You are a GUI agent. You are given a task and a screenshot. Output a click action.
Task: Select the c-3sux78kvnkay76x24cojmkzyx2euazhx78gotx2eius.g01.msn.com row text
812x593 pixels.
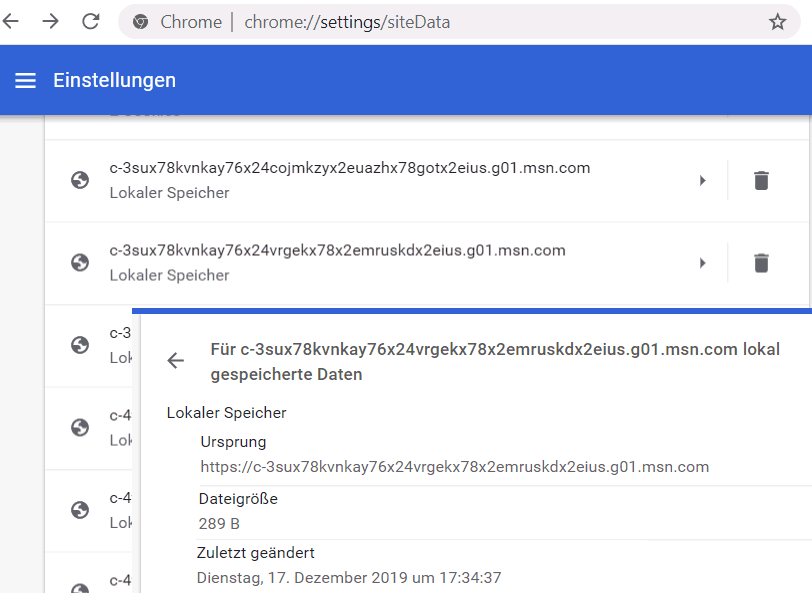tap(350, 168)
